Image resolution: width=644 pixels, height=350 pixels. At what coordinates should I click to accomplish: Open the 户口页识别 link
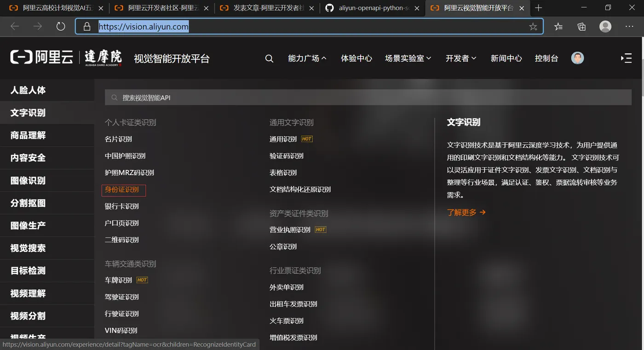122,223
